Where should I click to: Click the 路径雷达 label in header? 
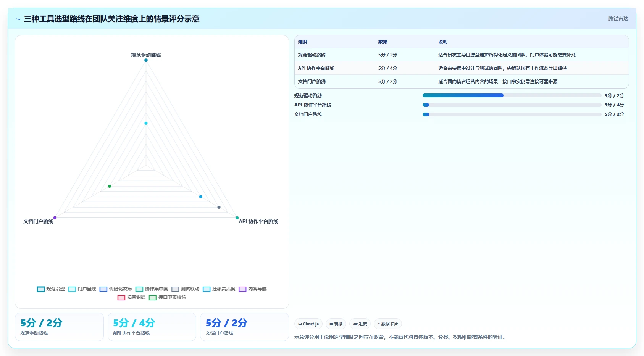coord(618,18)
